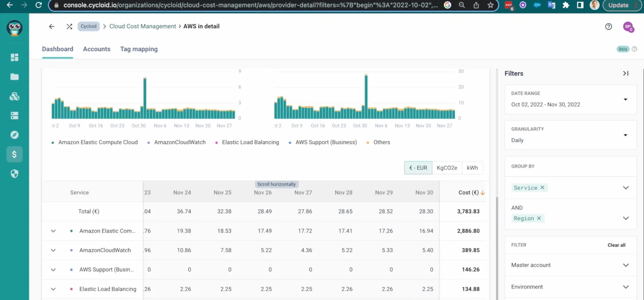Click the Nov 30 column header
This screenshot has height=300, width=644.
tap(424, 193)
